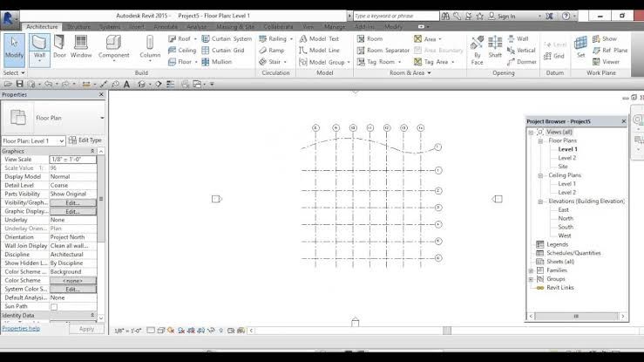Select the Window tool
Viewport: 644px width, 362px height.
point(81,46)
